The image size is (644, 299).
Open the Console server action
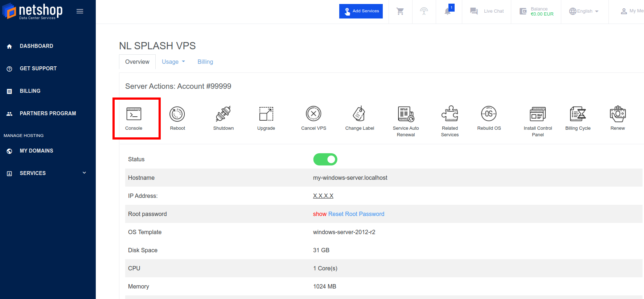tap(134, 119)
